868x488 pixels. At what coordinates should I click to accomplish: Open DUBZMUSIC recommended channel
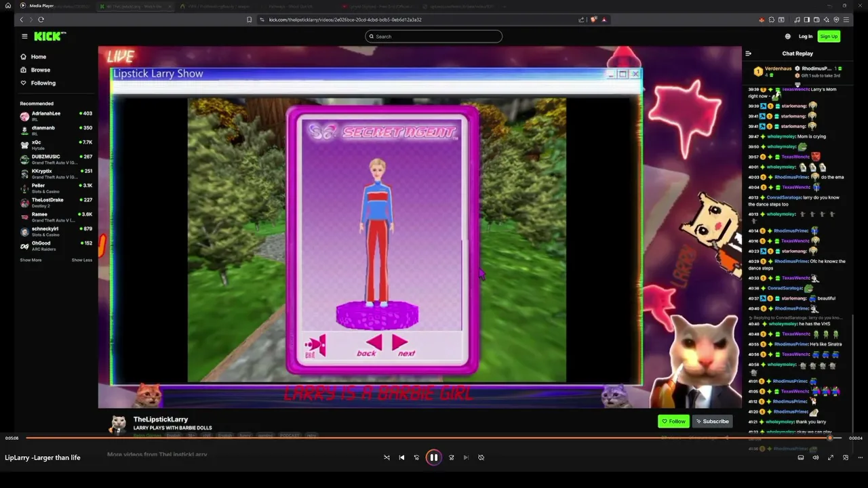point(56,159)
